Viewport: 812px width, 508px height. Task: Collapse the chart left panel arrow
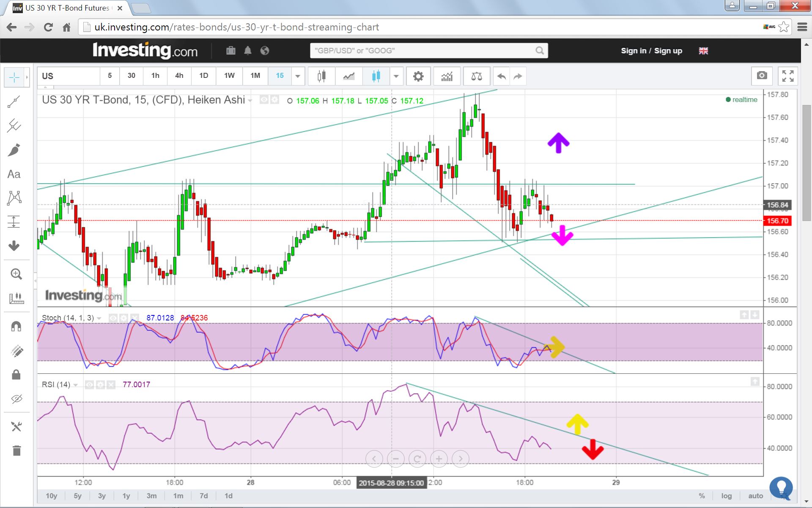[x=35, y=281]
